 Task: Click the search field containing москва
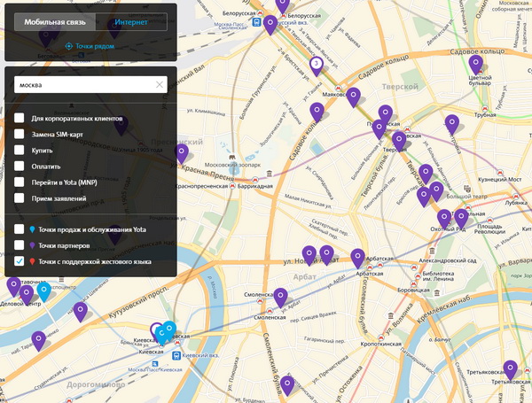pos(90,85)
